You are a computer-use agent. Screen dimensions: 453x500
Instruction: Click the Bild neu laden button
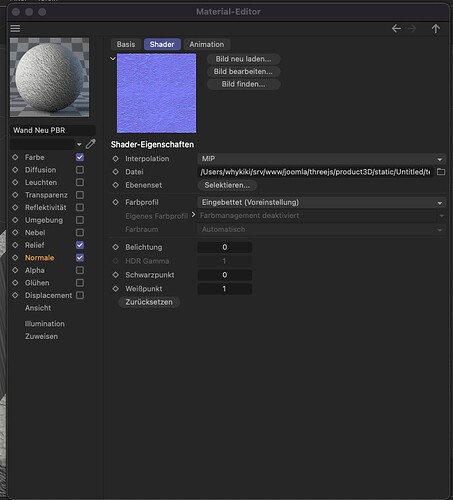[x=243, y=59]
